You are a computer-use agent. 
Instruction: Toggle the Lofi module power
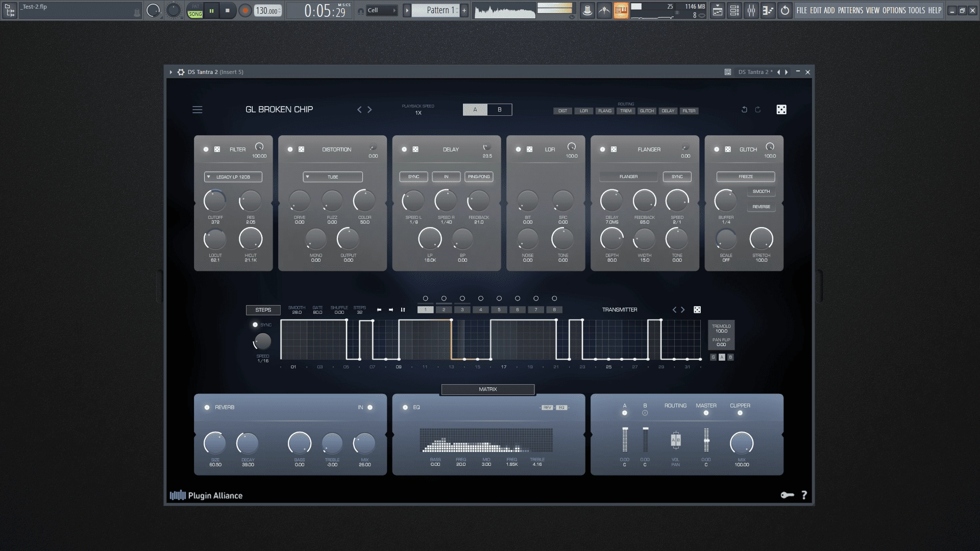point(518,149)
